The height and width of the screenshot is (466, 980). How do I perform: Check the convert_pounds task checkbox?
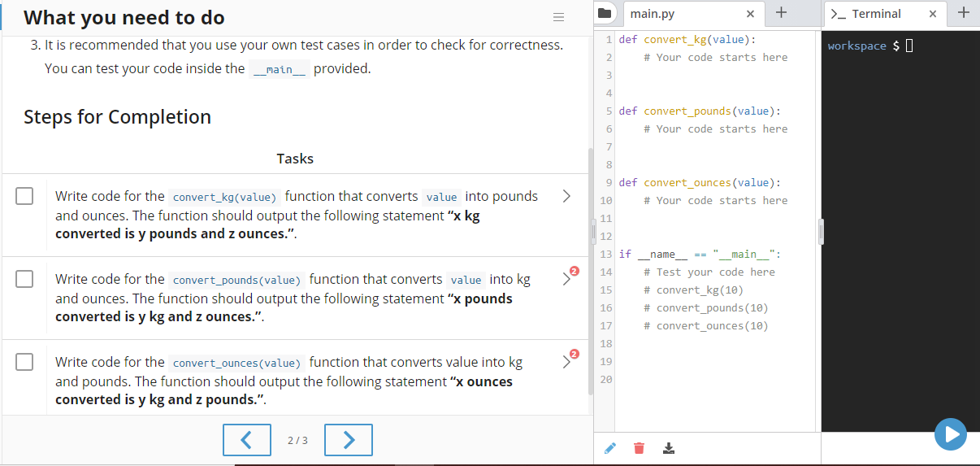click(24, 279)
